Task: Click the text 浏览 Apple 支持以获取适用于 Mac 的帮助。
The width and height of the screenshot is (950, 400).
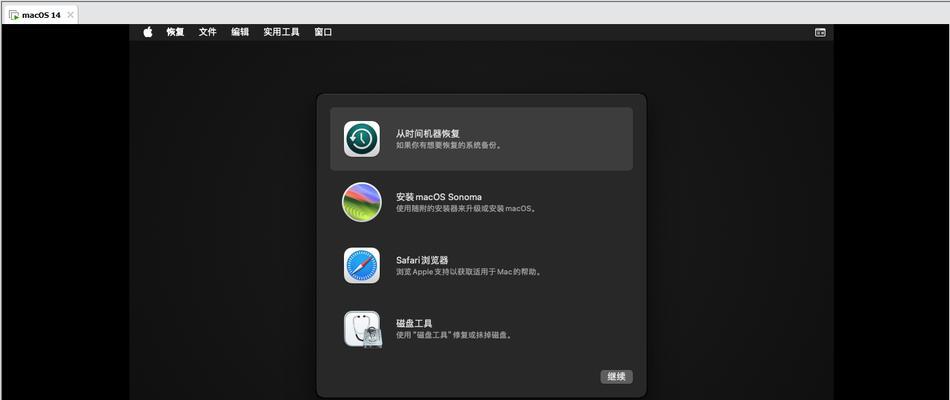Action: click(x=469, y=272)
